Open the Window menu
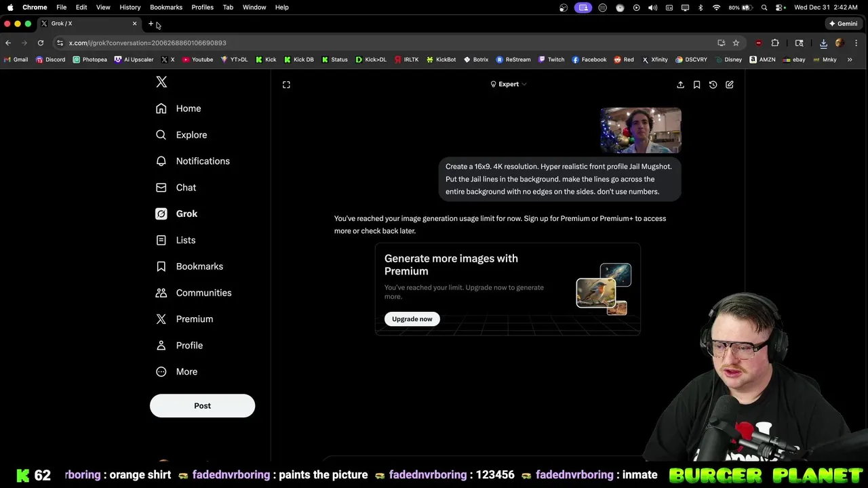The width and height of the screenshot is (868, 488). [x=254, y=7]
